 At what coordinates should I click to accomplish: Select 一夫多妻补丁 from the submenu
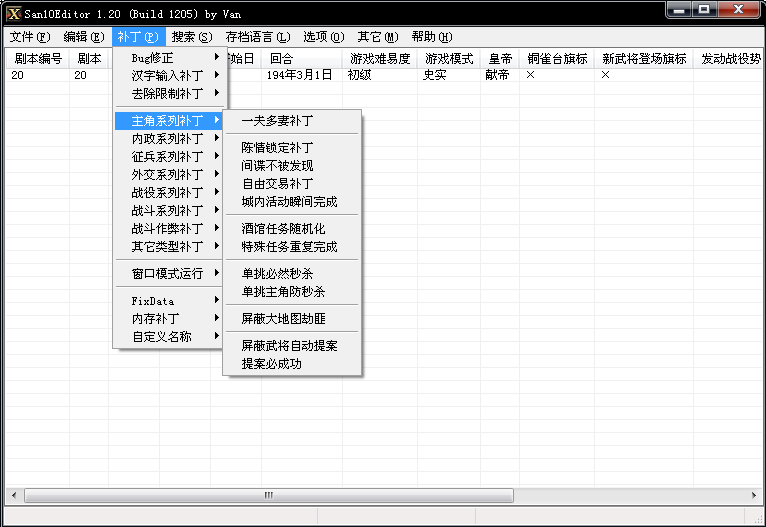point(277,121)
